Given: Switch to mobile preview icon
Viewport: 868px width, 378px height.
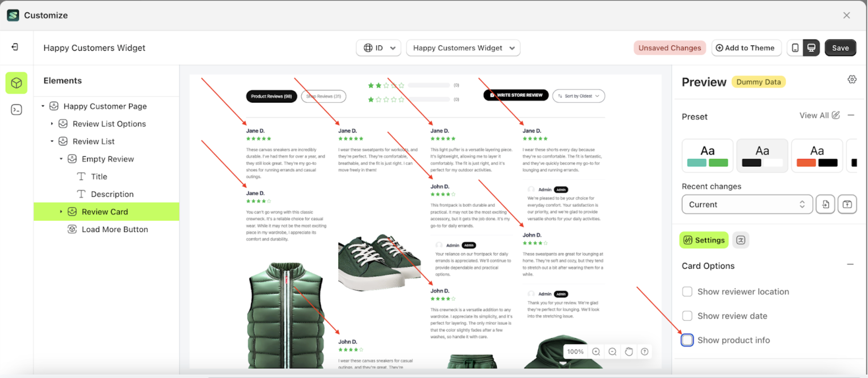Looking at the screenshot, I should (x=795, y=48).
